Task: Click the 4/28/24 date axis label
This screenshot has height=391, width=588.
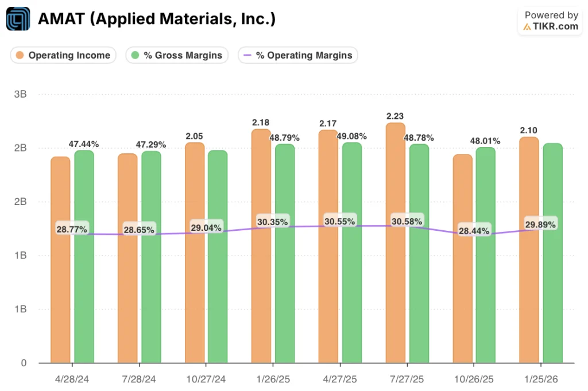Action: point(72,379)
